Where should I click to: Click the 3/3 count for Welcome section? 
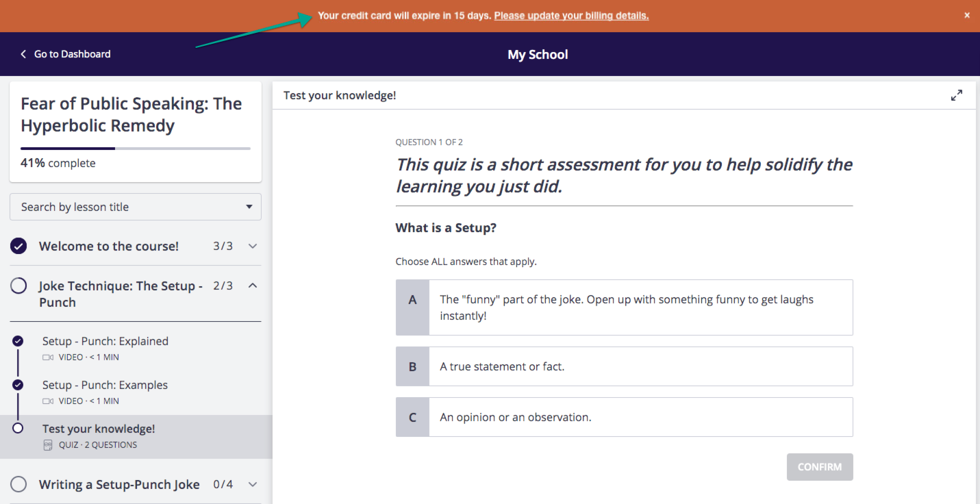(223, 246)
